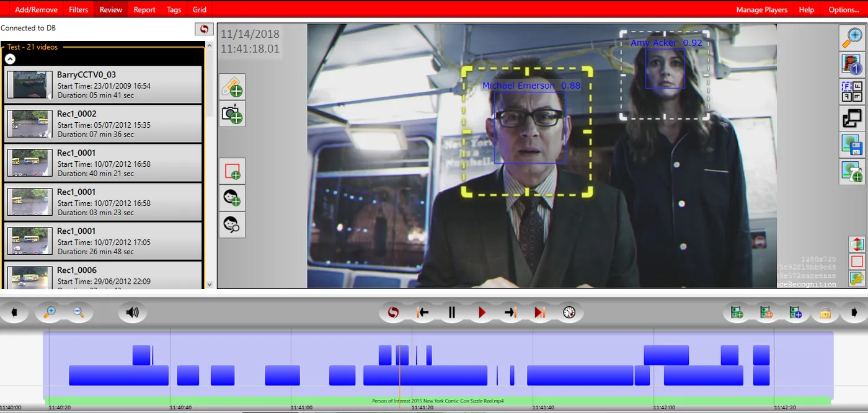Click the red loop replay control
868x413 pixels.
(394, 313)
